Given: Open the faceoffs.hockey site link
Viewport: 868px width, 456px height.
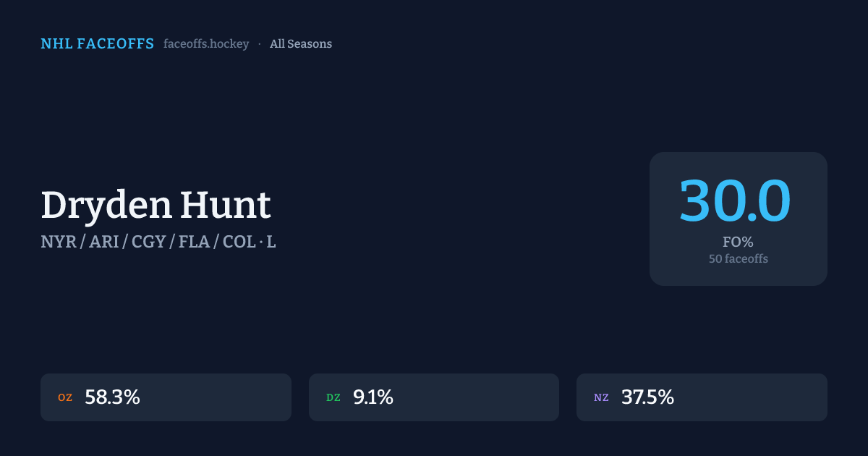Looking at the screenshot, I should 206,44.
